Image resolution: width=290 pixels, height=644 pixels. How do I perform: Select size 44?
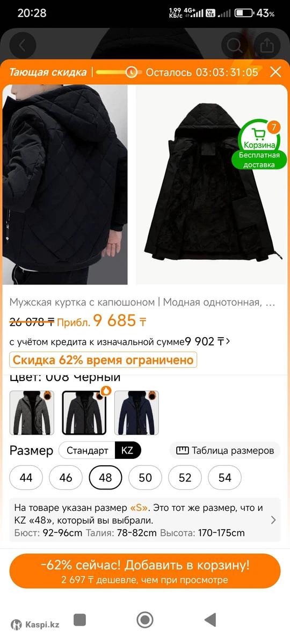(x=26, y=478)
